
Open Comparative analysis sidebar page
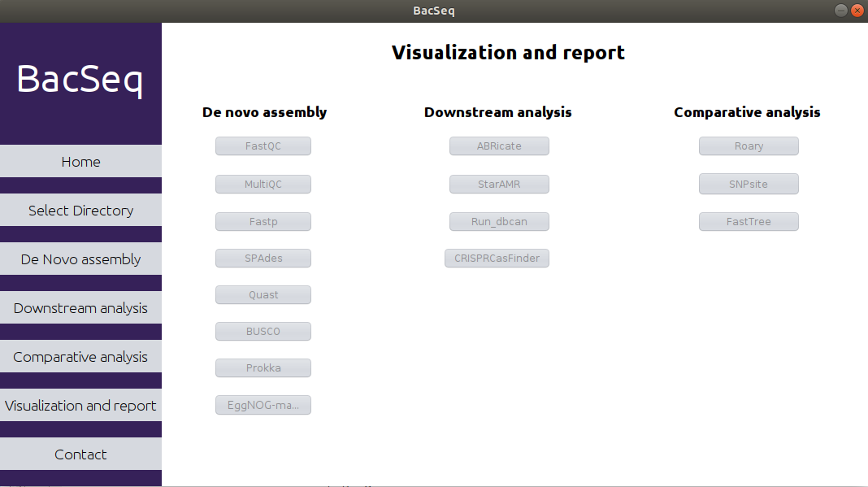(80, 356)
